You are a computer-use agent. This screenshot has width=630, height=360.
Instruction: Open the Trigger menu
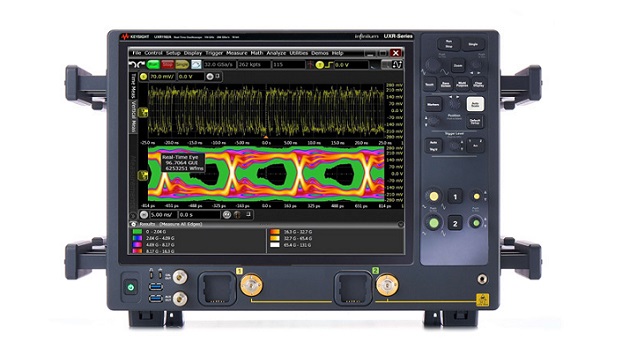coord(214,53)
